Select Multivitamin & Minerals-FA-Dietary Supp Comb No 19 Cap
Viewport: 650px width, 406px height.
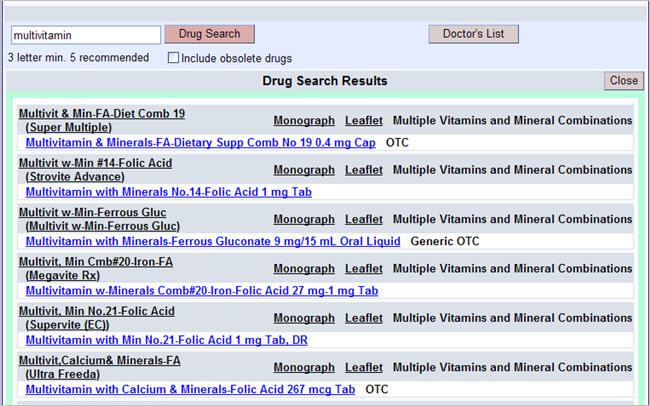click(x=200, y=143)
